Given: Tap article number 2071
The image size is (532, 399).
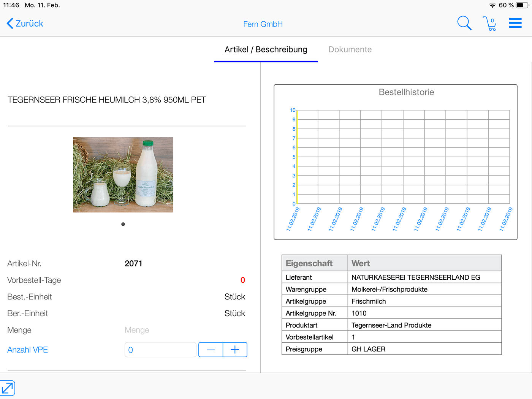Looking at the screenshot, I should [133, 263].
